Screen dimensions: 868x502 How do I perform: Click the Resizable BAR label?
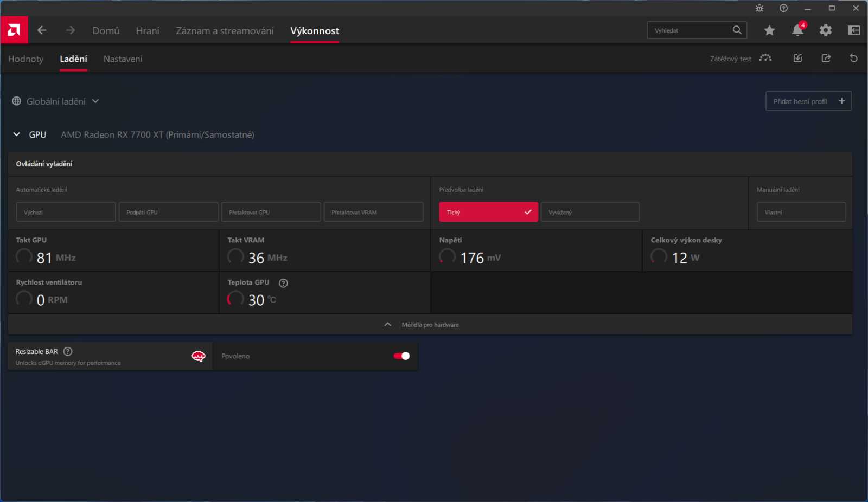pos(36,351)
